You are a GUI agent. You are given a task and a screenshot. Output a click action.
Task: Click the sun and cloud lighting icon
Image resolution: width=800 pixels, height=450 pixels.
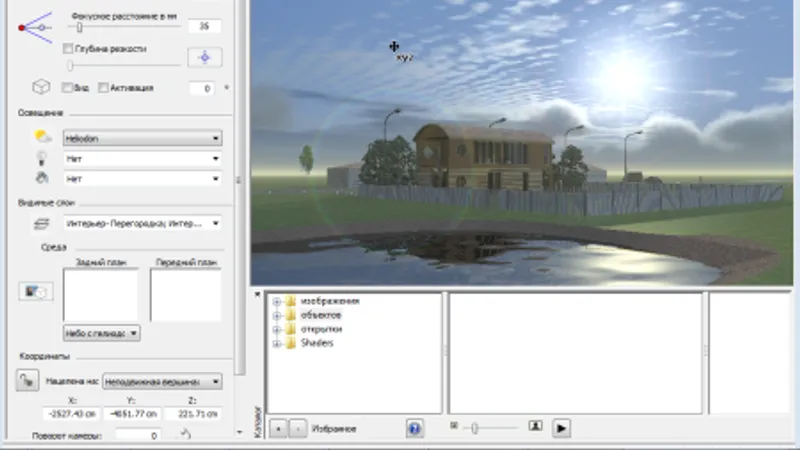coord(42,137)
